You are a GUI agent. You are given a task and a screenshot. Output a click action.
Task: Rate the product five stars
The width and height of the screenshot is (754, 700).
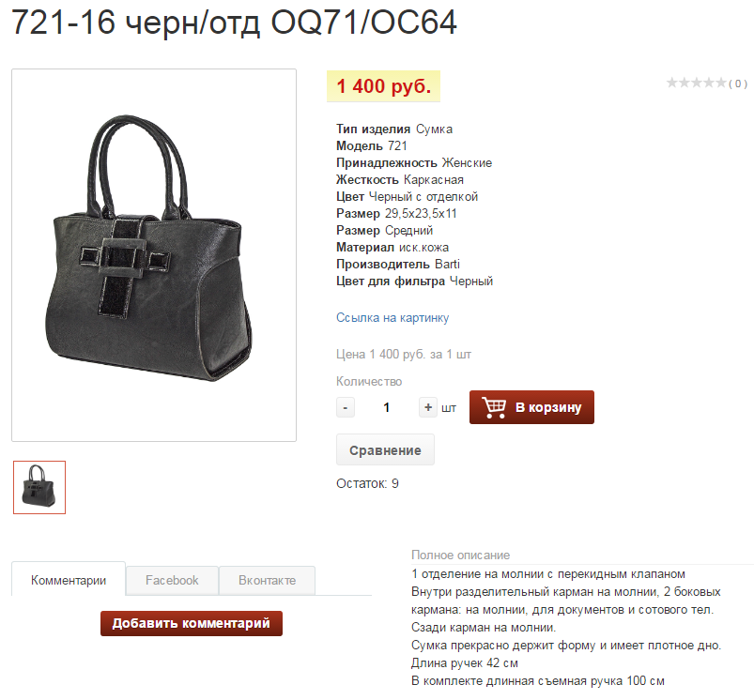click(720, 84)
